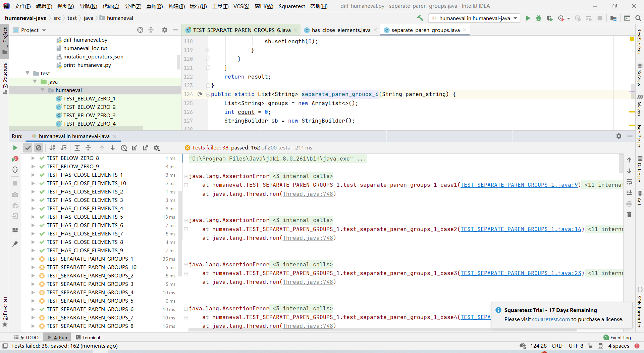Expand TEST_HAS_CLOSE_ELEMENTS_10 result
This screenshot has height=353, width=644.
[33, 183]
